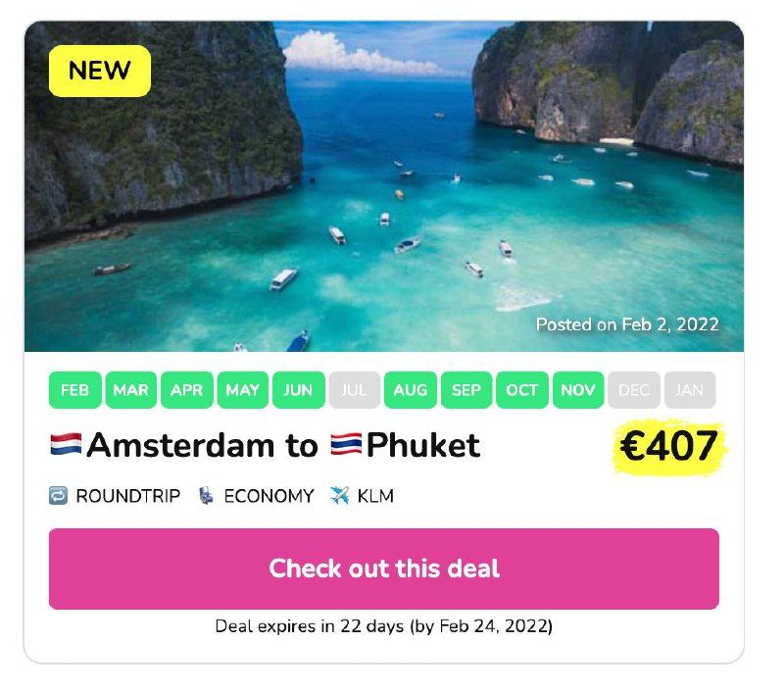Select the JUN month tag
This screenshot has width=784, height=692.
[x=299, y=389]
